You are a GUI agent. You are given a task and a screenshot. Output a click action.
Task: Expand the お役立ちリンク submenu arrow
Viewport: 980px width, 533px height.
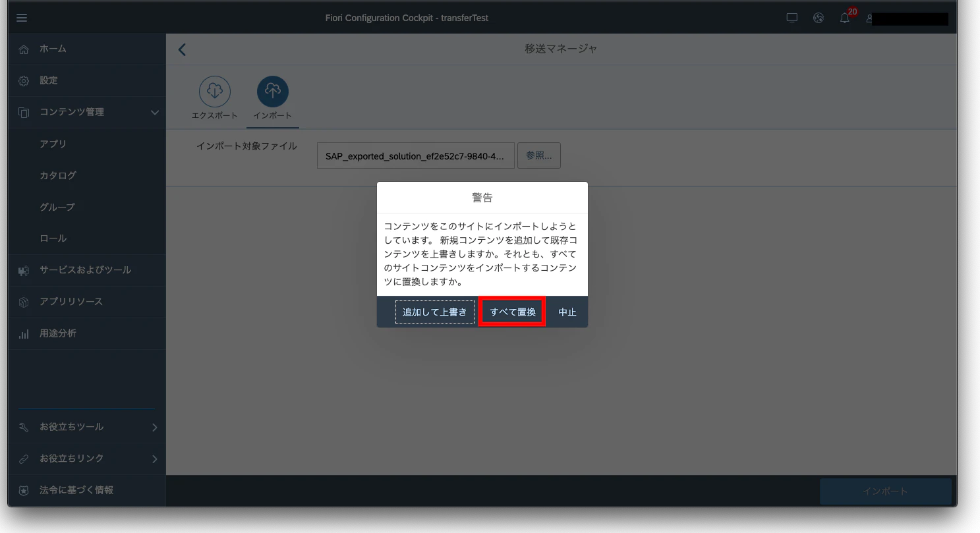[155, 459]
